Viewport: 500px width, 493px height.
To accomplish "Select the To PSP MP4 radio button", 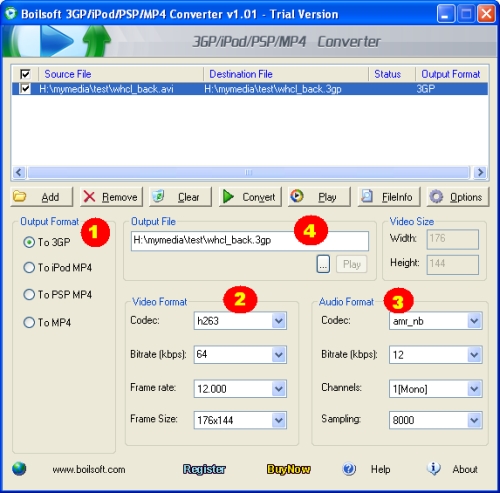I will [29, 295].
